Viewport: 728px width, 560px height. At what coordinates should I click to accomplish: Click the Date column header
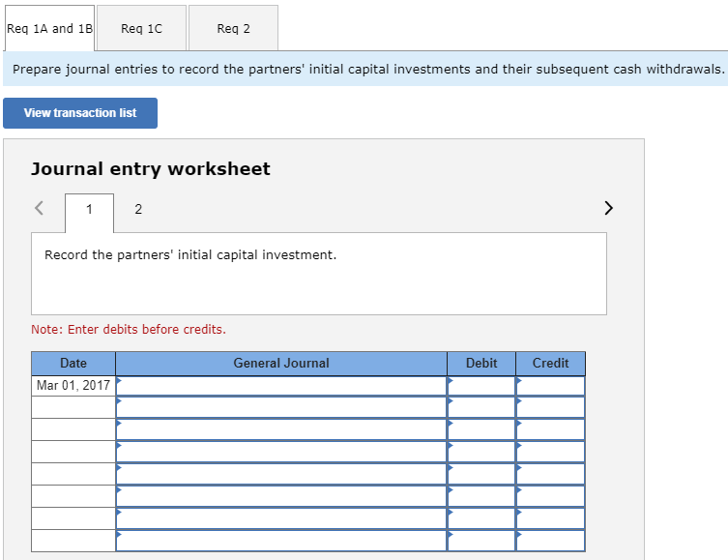pos(73,364)
